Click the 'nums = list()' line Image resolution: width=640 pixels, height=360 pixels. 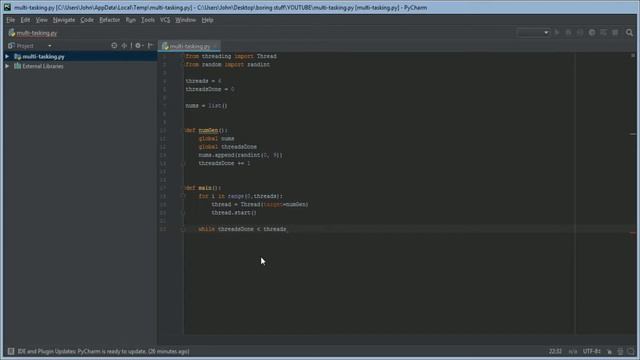pos(206,106)
